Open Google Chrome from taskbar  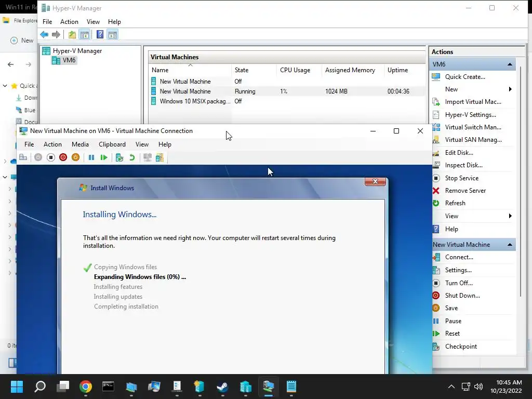[86, 387]
